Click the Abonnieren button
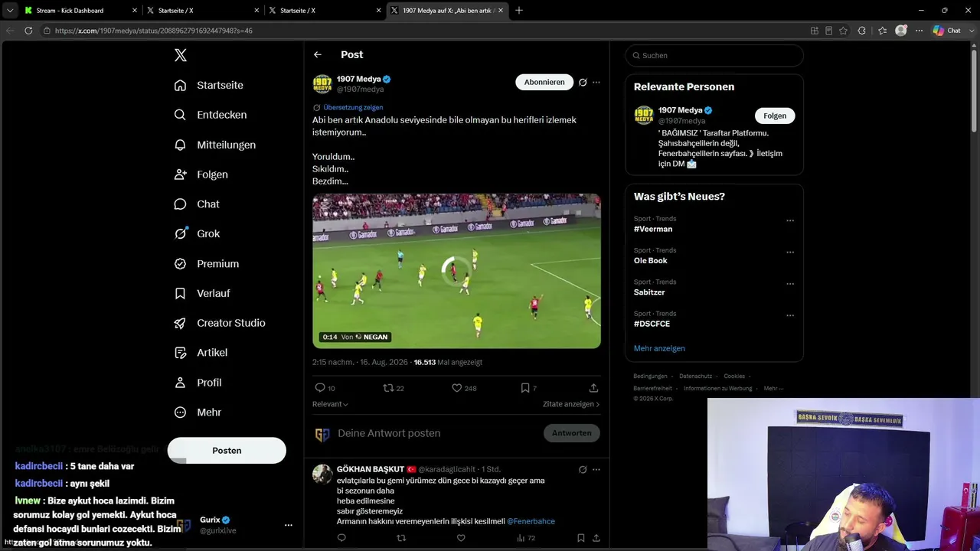The height and width of the screenshot is (551, 980). coord(544,82)
